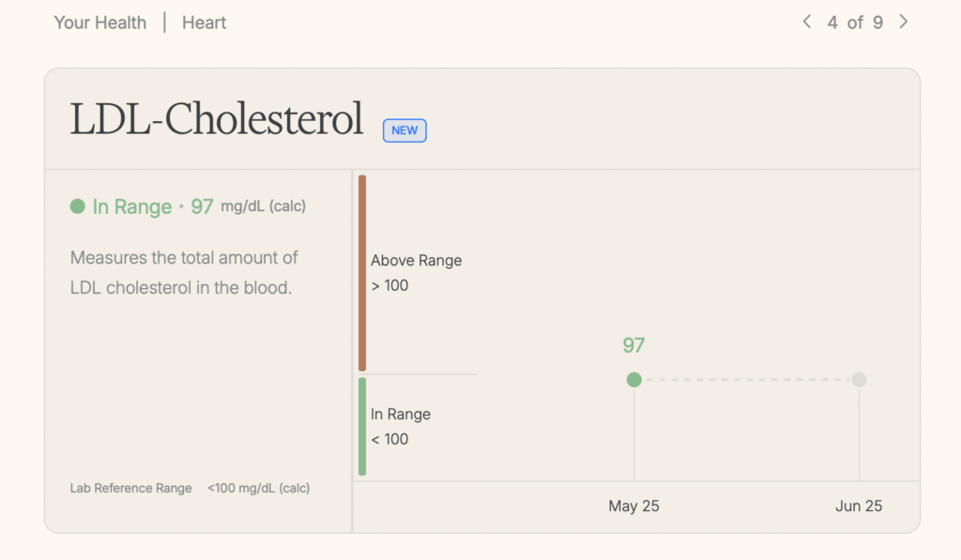Select the green In Range status dot
The width and height of the screenshot is (961, 560).
(x=78, y=206)
